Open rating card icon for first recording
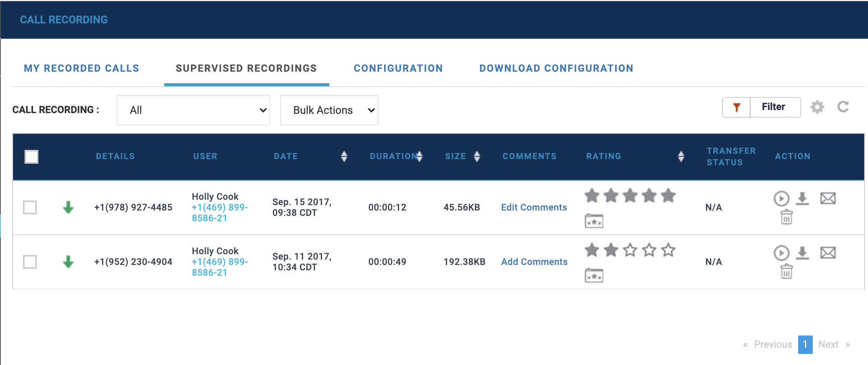Image resolution: width=868 pixels, height=365 pixels. 594,221
